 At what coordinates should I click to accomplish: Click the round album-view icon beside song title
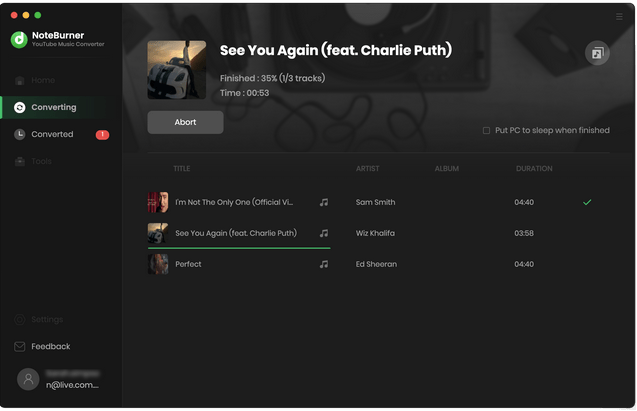597,53
